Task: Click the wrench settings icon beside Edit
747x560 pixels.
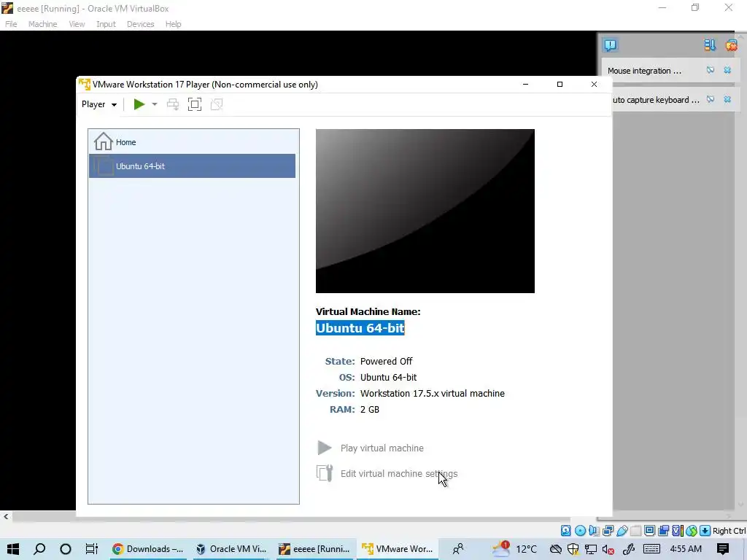Action: 325,473
